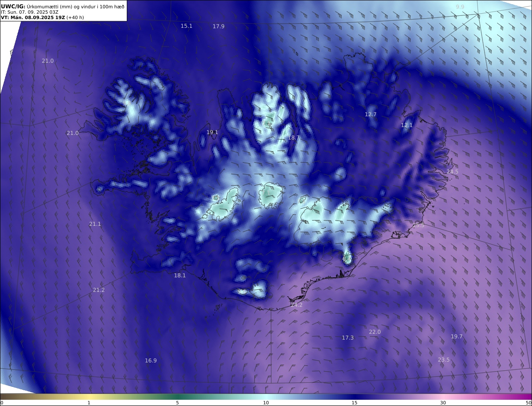Click the colorbar tick label 15
Image resolution: width=532 pixels, height=406 pixels.
point(355,403)
